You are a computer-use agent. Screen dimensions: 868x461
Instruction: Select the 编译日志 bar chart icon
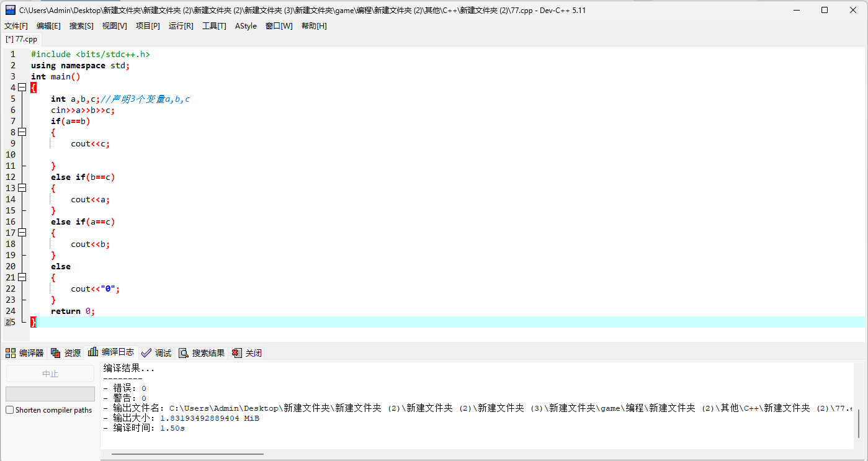pyautogui.click(x=93, y=352)
